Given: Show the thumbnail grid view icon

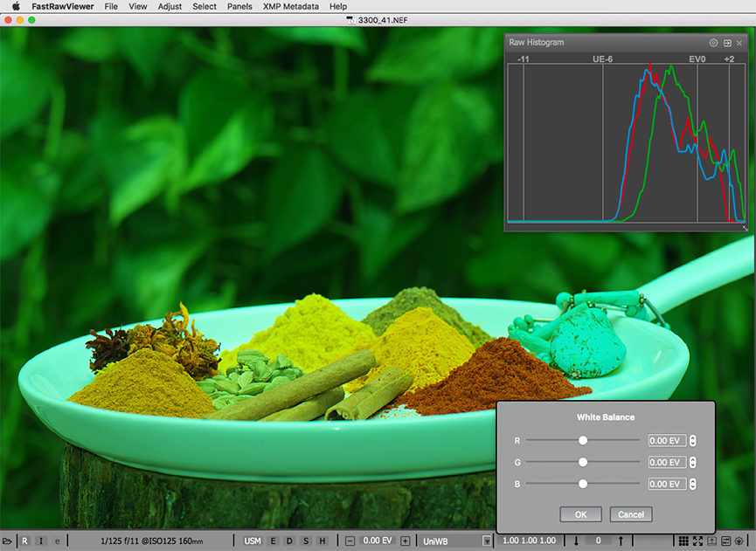Looking at the screenshot, I should click(x=683, y=541).
